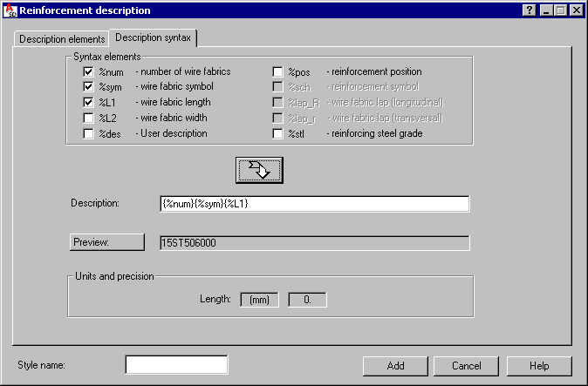Click the Preview button
This screenshot has width=588, height=386.
pos(107,242)
